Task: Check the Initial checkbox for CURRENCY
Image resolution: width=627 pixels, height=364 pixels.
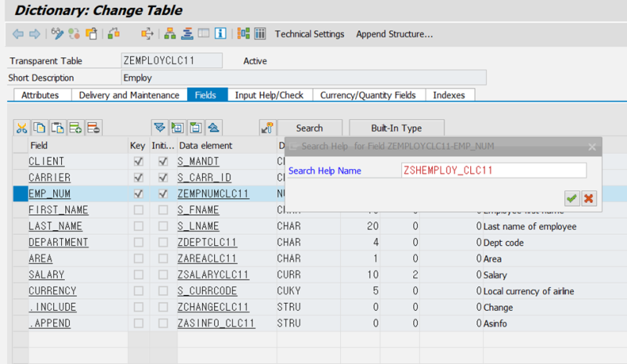Action: [x=163, y=291]
